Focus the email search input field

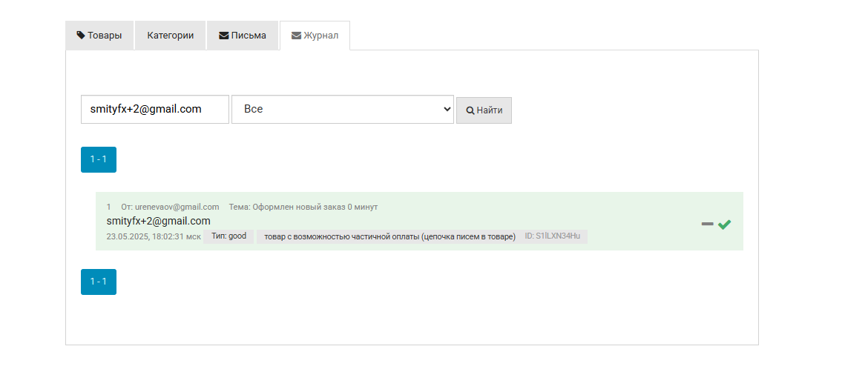point(155,109)
